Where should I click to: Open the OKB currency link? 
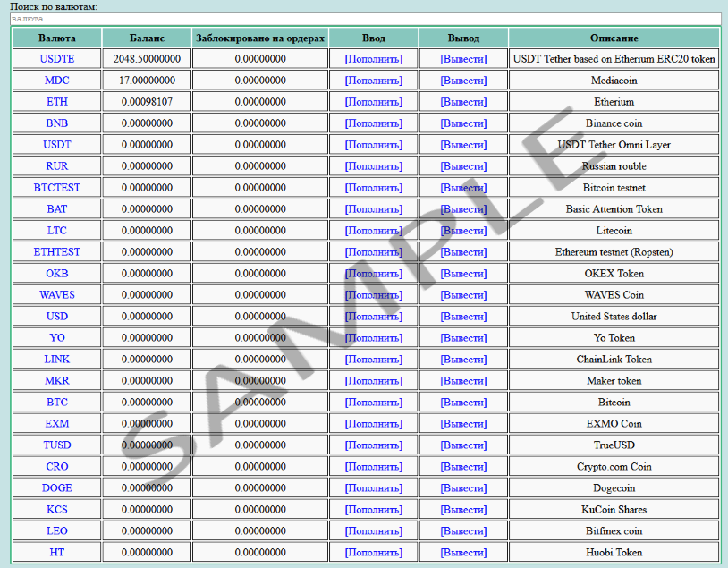coord(56,273)
